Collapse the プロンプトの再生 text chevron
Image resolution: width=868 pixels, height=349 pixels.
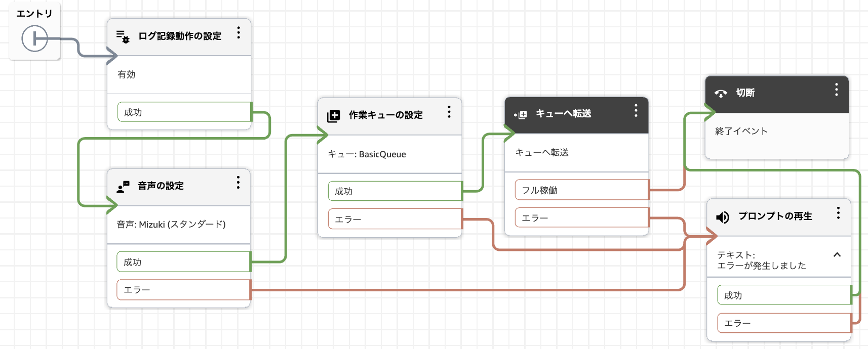tap(837, 255)
